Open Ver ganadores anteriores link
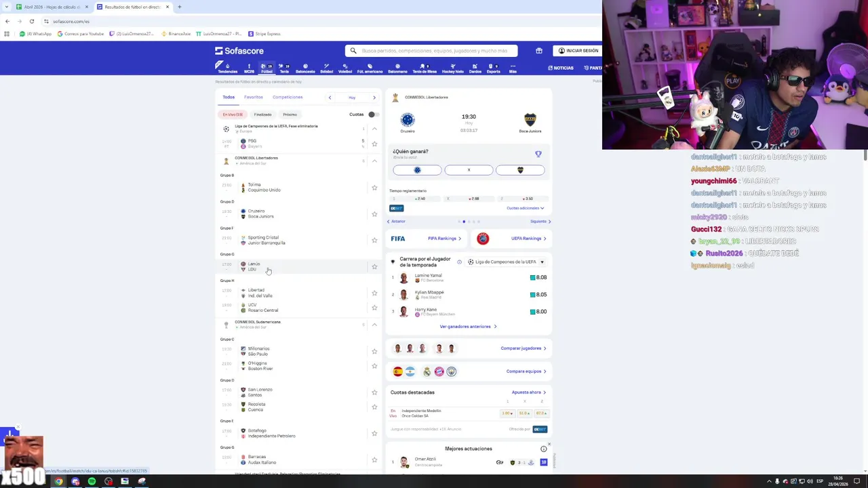Viewport: 868px width, 488px height. click(468, 327)
